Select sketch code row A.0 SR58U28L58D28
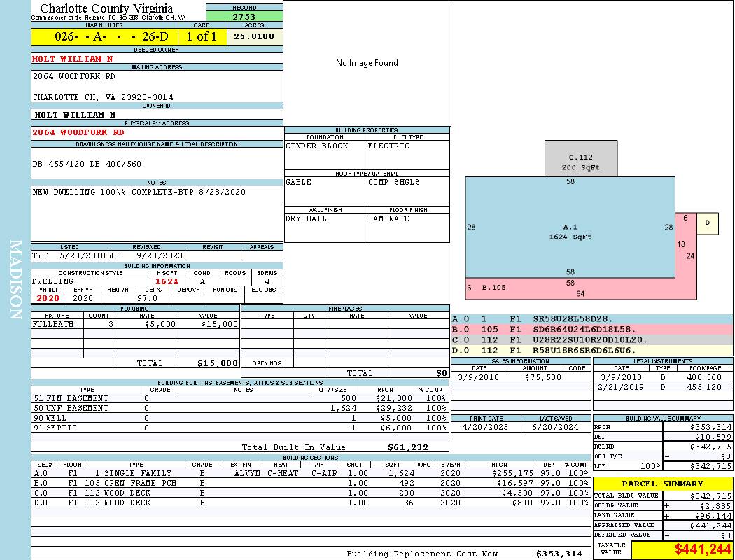 coord(592,319)
